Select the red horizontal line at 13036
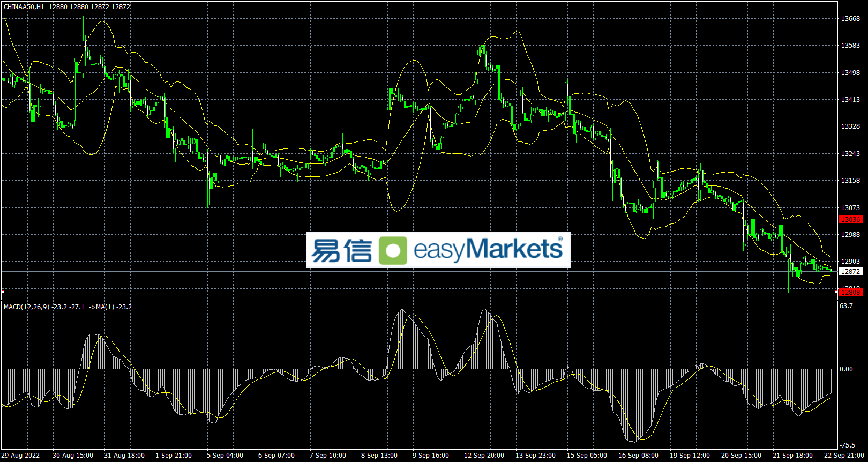The width and height of the screenshot is (868, 462). pyautogui.click(x=419, y=219)
